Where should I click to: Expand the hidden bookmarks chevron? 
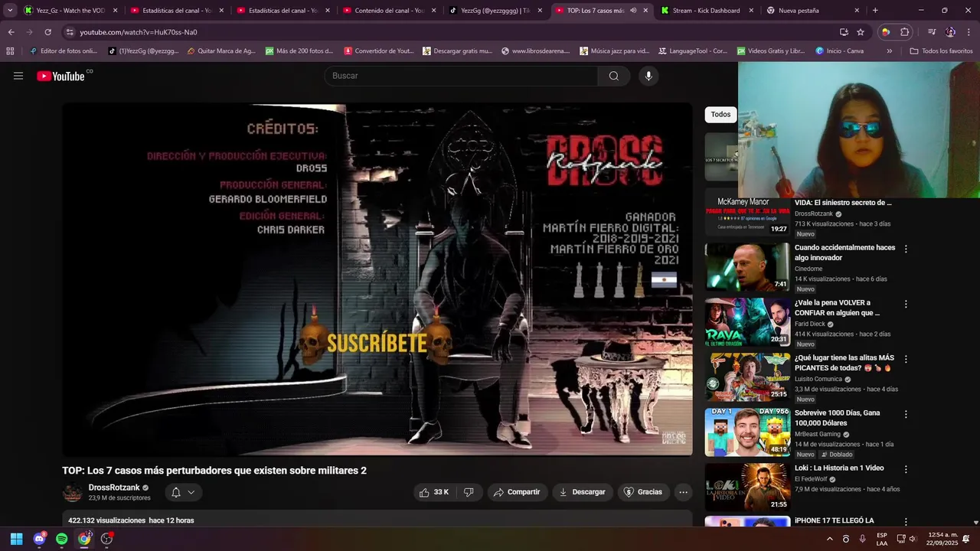coord(889,51)
